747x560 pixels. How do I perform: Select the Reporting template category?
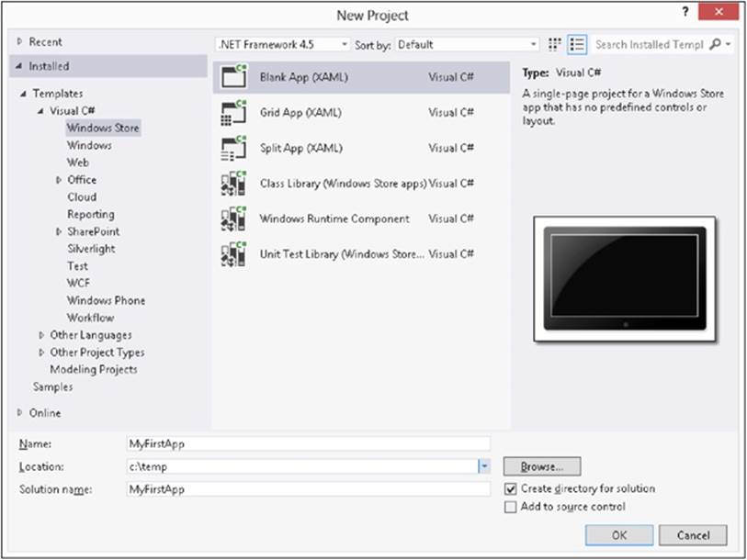point(91,214)
